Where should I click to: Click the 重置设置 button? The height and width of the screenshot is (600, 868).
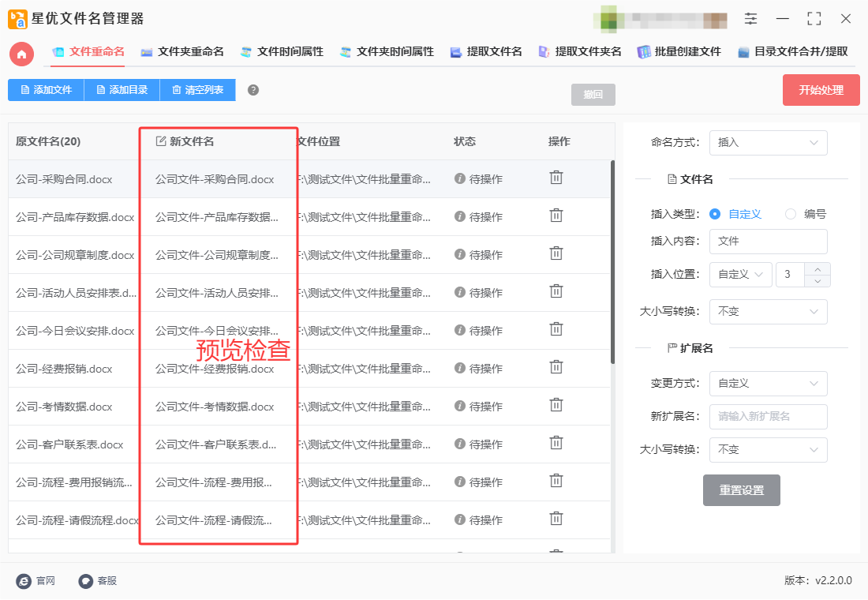pyautogui.click(x=741, y=490)
